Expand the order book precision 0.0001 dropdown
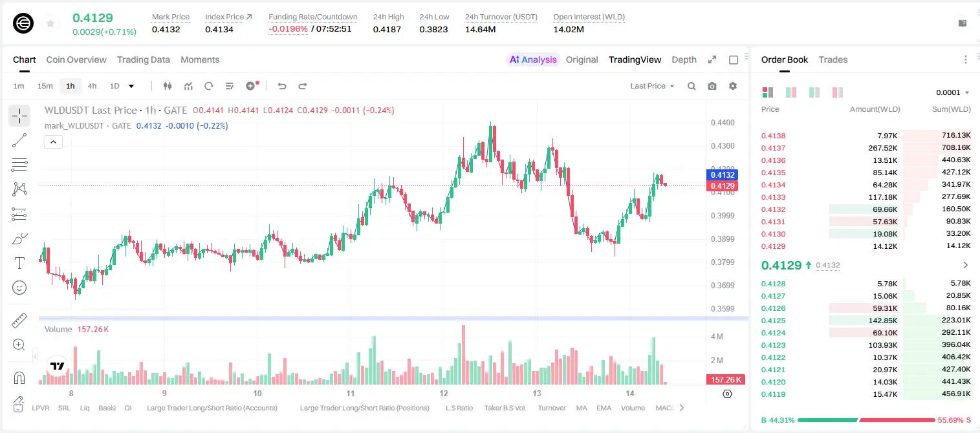This screenshot has height=433, width=980. point(953,92)
